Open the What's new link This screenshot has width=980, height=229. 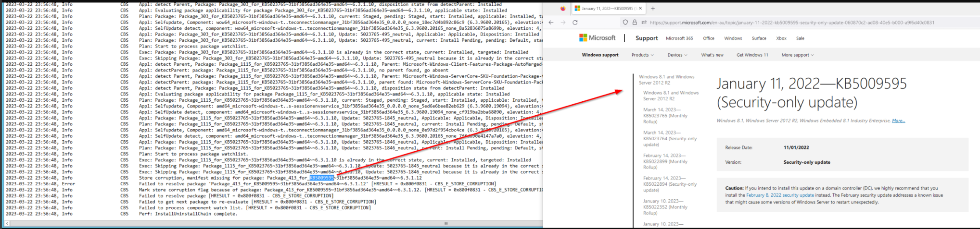pyautogui.click(x=712, y=55)
